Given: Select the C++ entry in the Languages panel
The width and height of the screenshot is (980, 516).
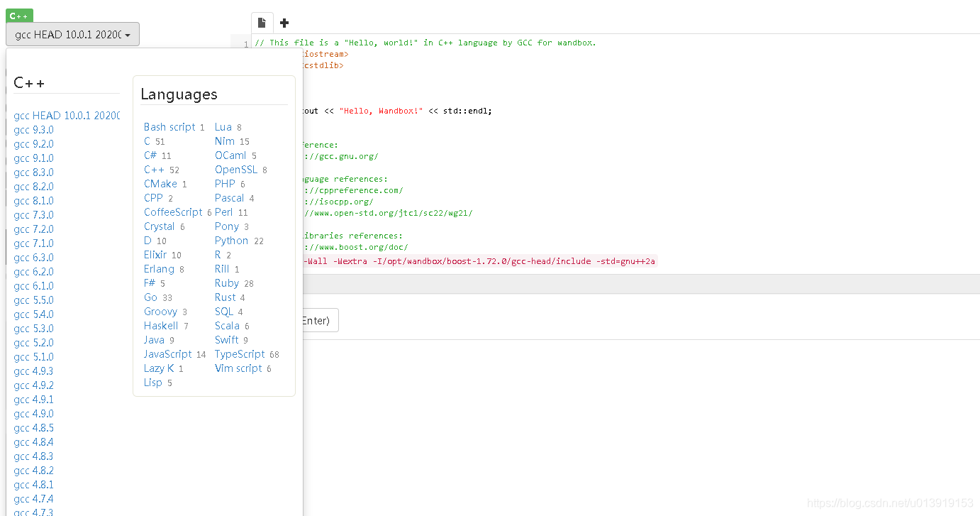Looking at the screenshot, I should click(x=154, y=170).
